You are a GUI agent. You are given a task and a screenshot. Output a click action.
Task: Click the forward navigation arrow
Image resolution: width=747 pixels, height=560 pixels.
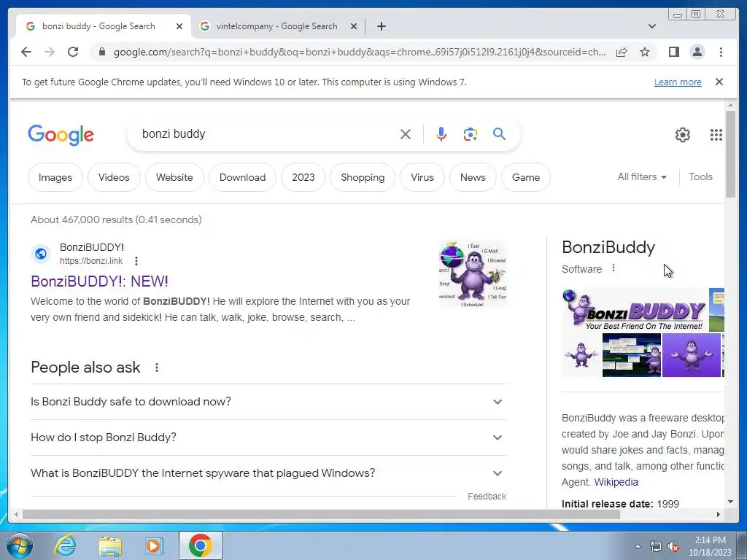[50, 52]
